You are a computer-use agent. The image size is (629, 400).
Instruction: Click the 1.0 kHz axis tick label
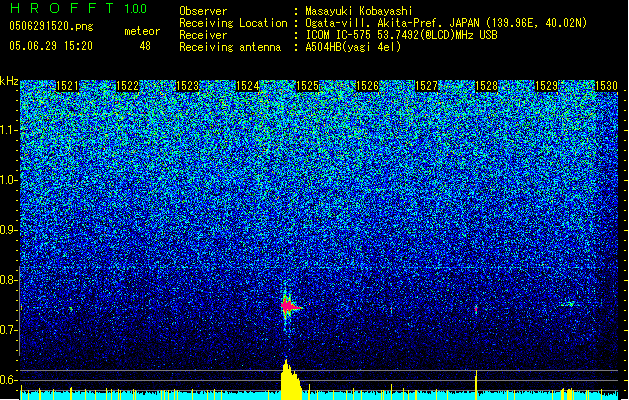pos(8,180)
